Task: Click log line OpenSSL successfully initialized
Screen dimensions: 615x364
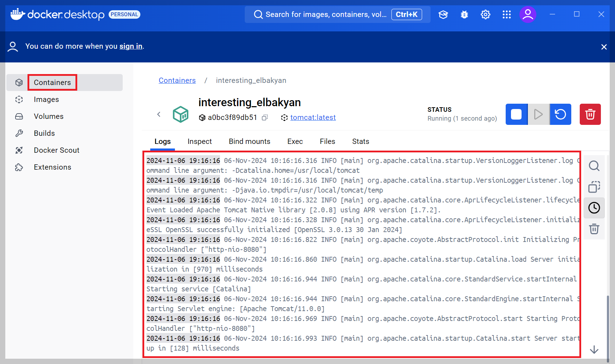Action: coord(363,225)
